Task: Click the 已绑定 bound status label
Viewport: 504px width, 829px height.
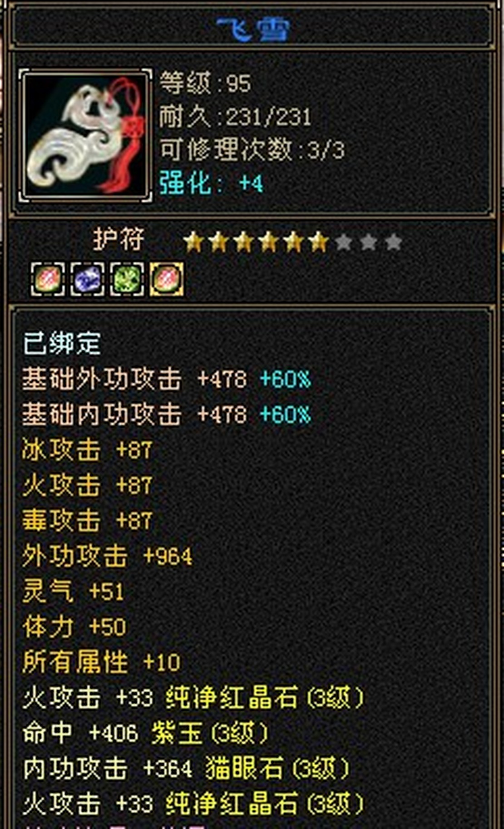Action: [62, 343]
